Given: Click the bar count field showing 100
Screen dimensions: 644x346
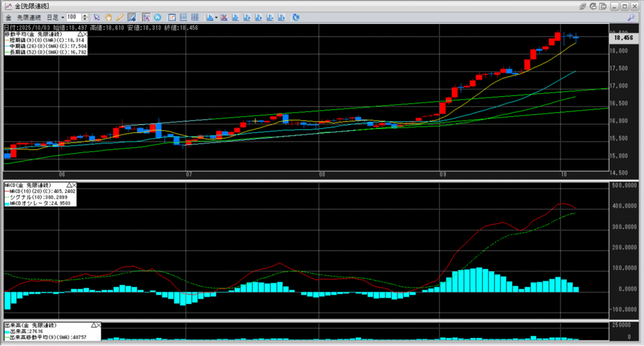Looking at the screenshot, I should [72, 17].
